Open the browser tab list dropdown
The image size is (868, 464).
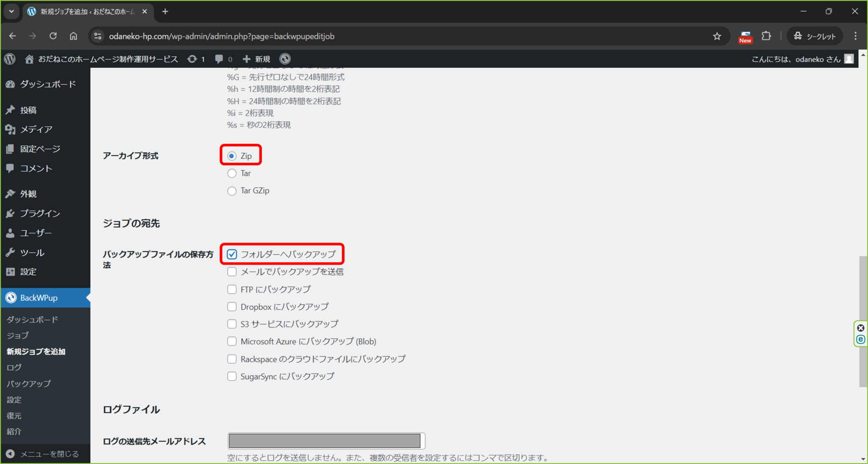11,11
